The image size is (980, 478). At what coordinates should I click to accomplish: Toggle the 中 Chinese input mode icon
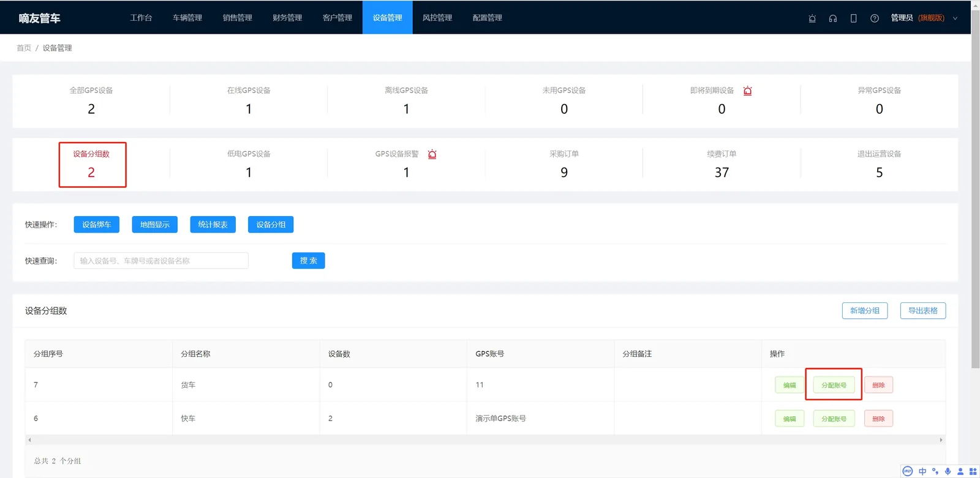[922, 471]
